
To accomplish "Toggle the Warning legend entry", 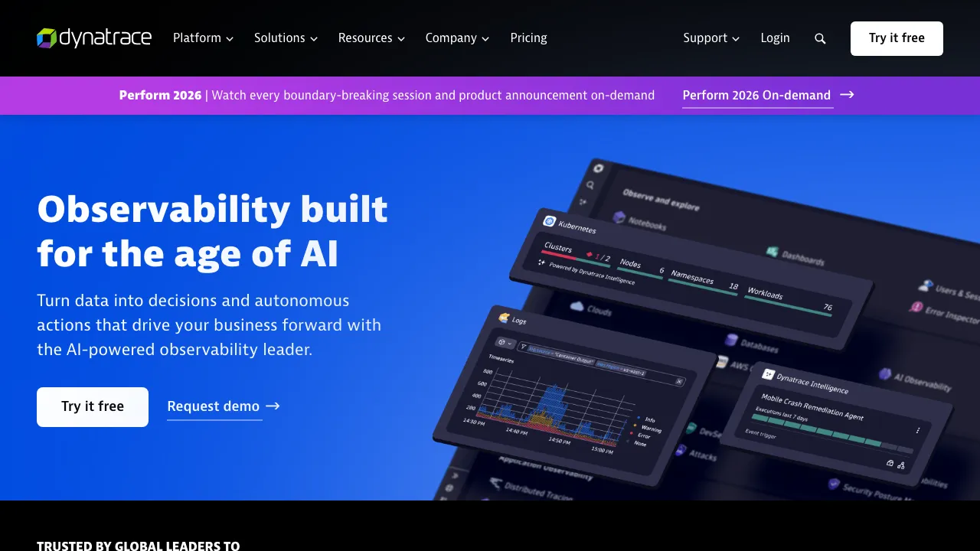I will point(651,429).
